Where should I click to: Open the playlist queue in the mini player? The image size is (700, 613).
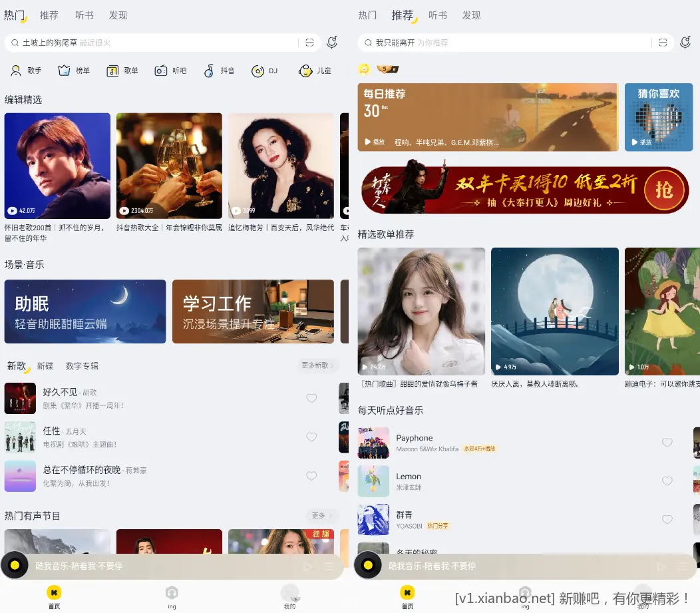point(328,566)
